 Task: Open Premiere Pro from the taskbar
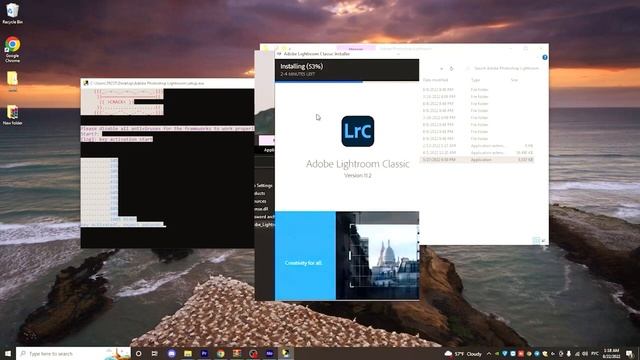pyautogui.click(x=204, y=353)
